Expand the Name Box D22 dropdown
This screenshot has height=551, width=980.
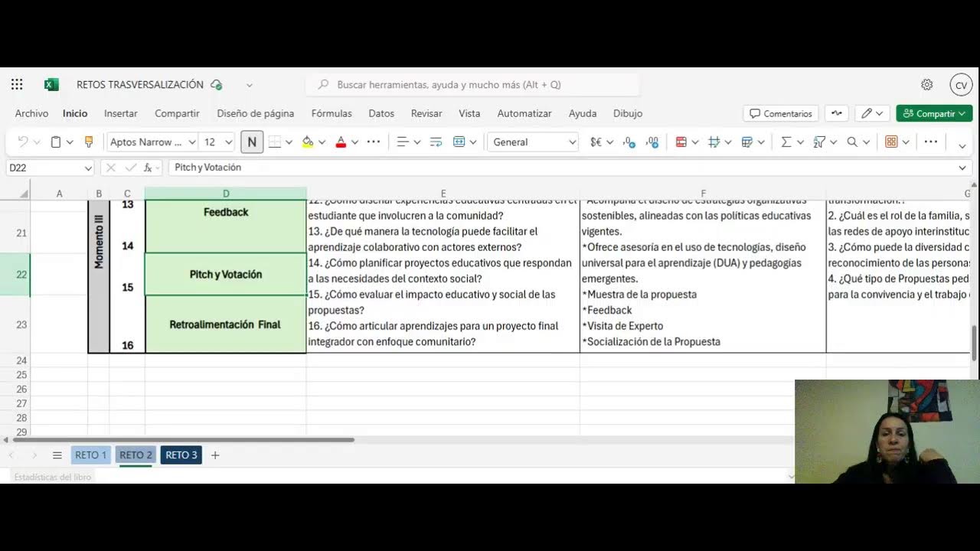[88, 168]
